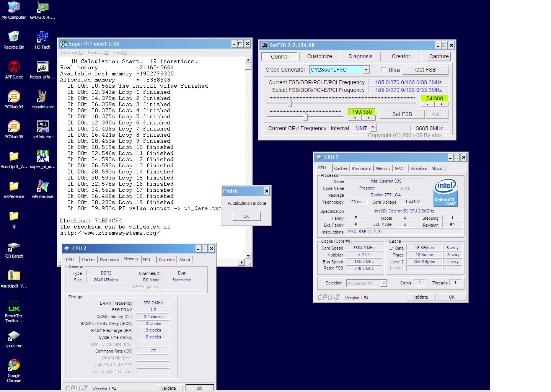
Task: Open eXPerience folder icon
Action: (14, 189)
